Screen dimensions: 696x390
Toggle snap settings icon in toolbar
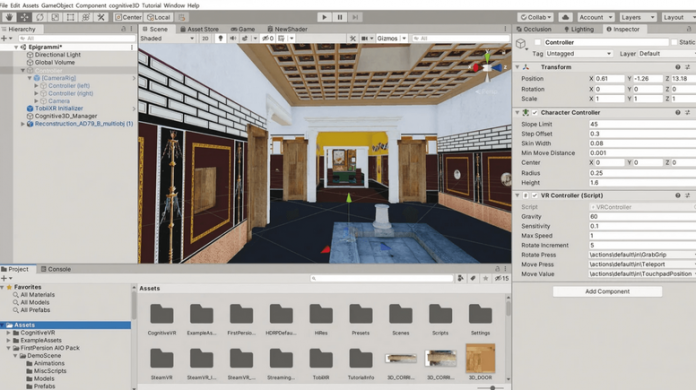182,17
